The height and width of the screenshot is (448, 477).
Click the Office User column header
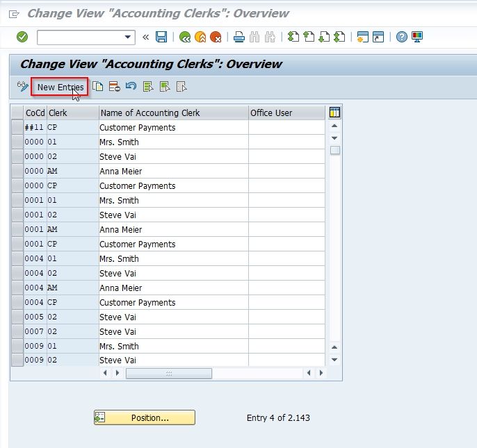pyautogui.click(x=287, y=113)
